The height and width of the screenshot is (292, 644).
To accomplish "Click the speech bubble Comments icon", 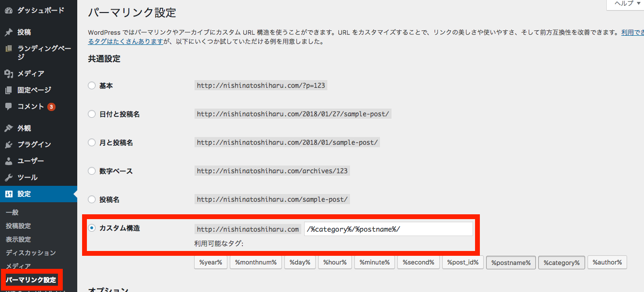I will click(9, 107).
